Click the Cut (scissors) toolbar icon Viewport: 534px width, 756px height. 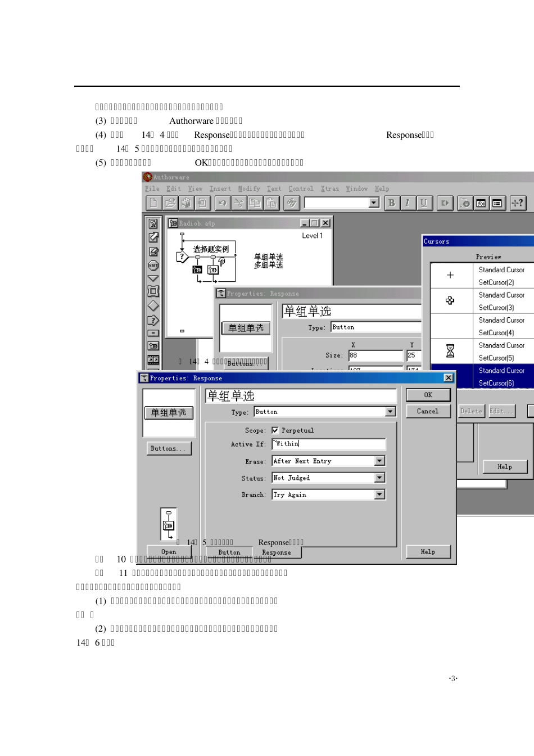(239, 203)
